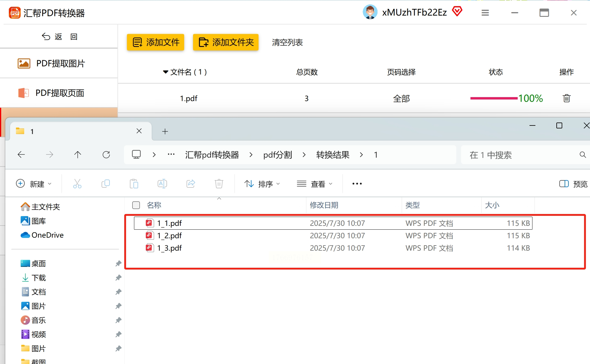Screen dimensions: 590x364
Task: Toggle the 预览 preview pane
Action: pos(573,184)
